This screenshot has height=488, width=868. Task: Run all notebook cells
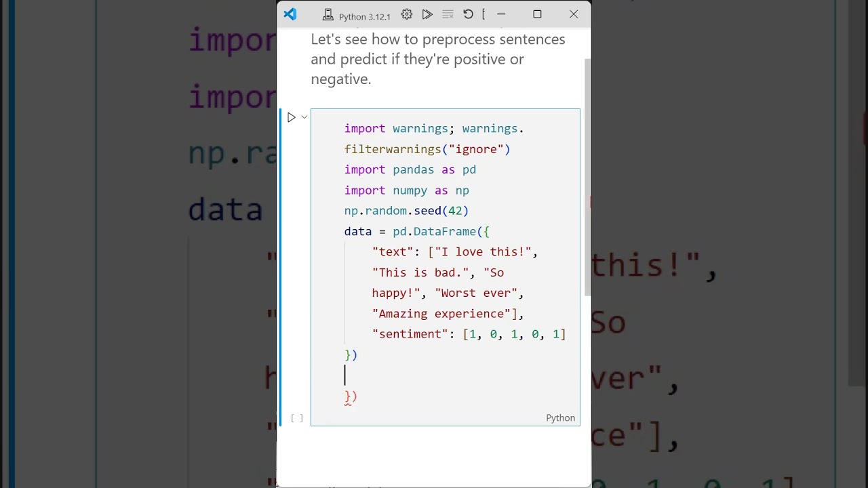pyautogui.click(x=427, y=14)
